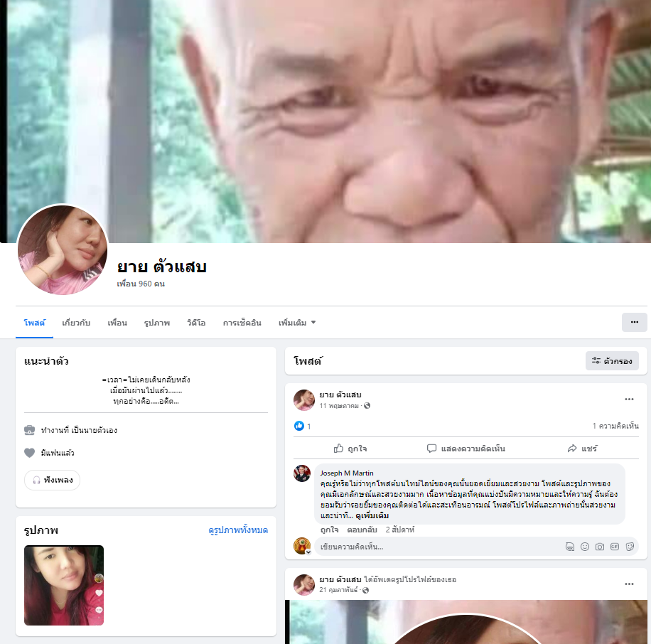Expand comment with ดูเพิ่มเติม
The height and width of the screenshot is (644, 651).
pos(372,516)
